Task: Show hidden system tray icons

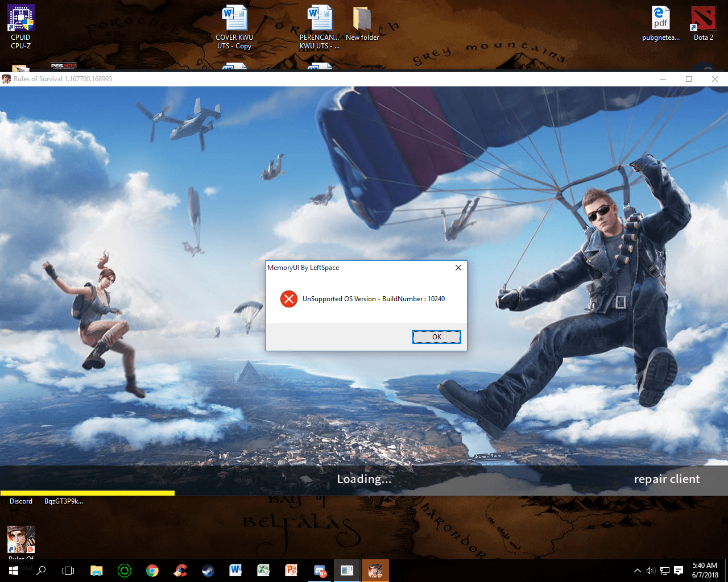Action: pyautogui.click(x=638, y=571)
